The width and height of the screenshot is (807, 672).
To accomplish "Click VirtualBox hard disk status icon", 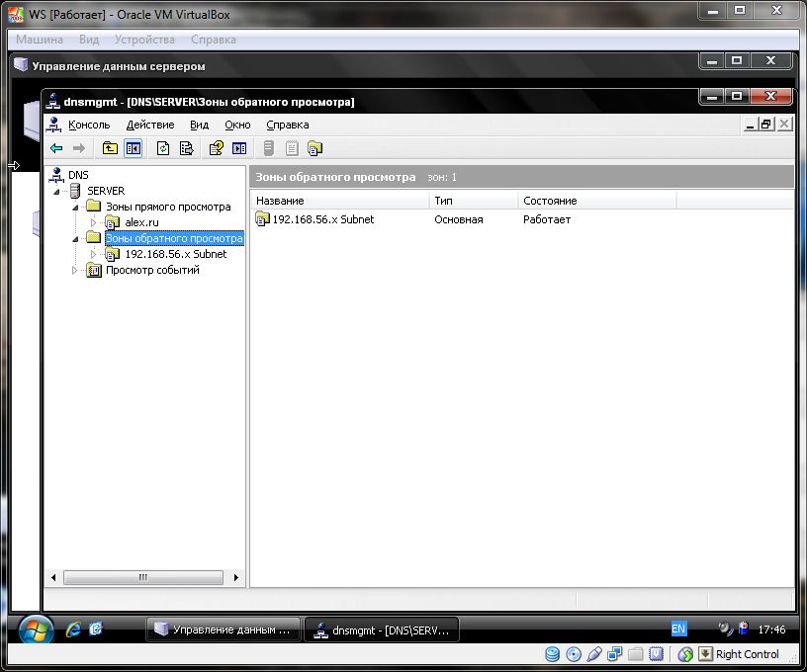I will 552,654.
